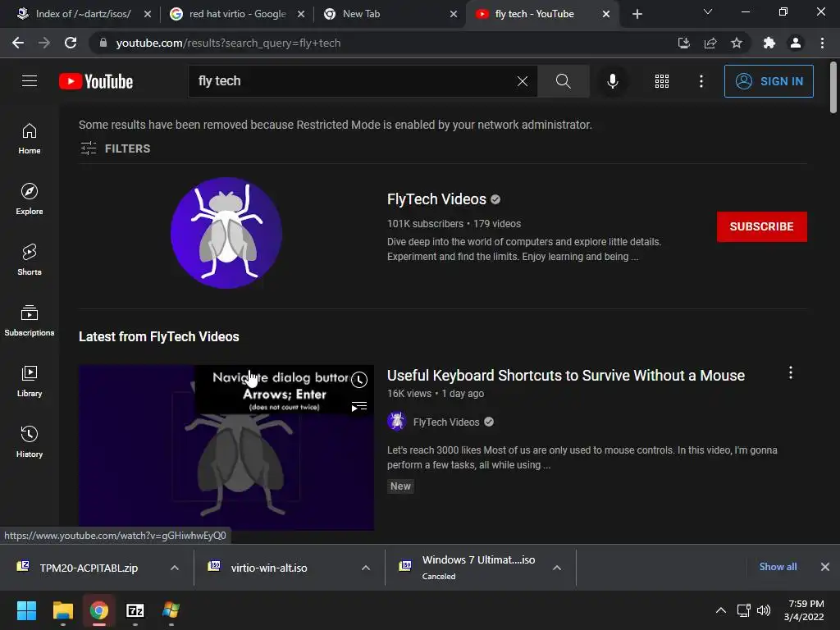
Task: Open the clock showing 7:59 PM
Action: point(804,610)
